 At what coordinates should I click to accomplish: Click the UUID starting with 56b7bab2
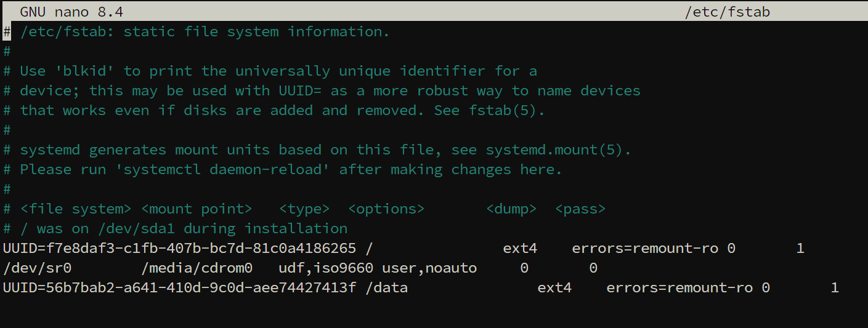(x=179, y=288)
